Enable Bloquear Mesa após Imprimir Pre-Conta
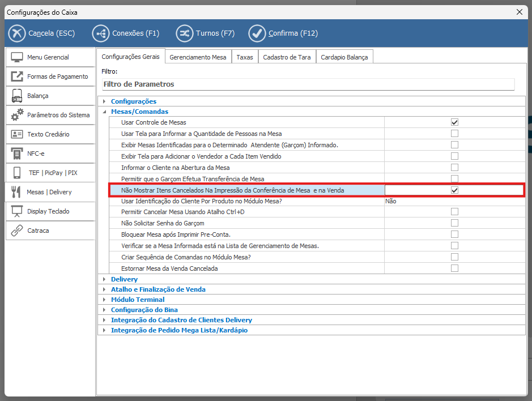The height and width of the screenshot is (401, 532). click(454, 234)
